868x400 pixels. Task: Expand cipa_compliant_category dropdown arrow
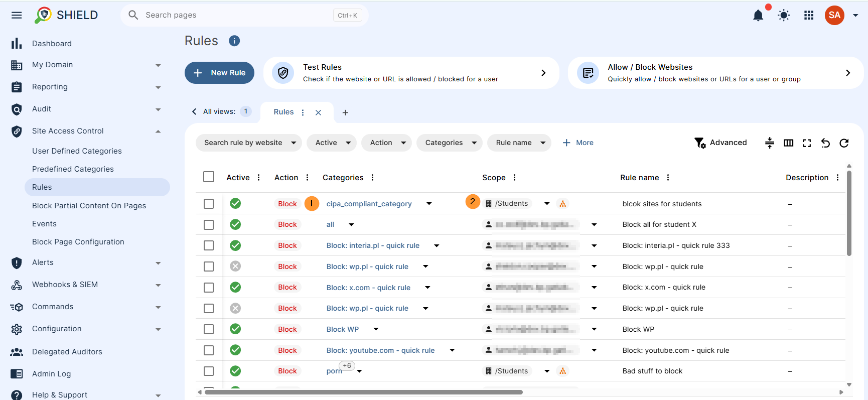coord(429,204)
